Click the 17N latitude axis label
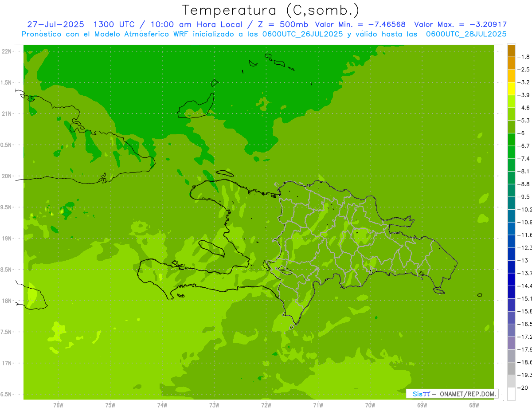The image size is (532, 411). [x=7, y=363]
